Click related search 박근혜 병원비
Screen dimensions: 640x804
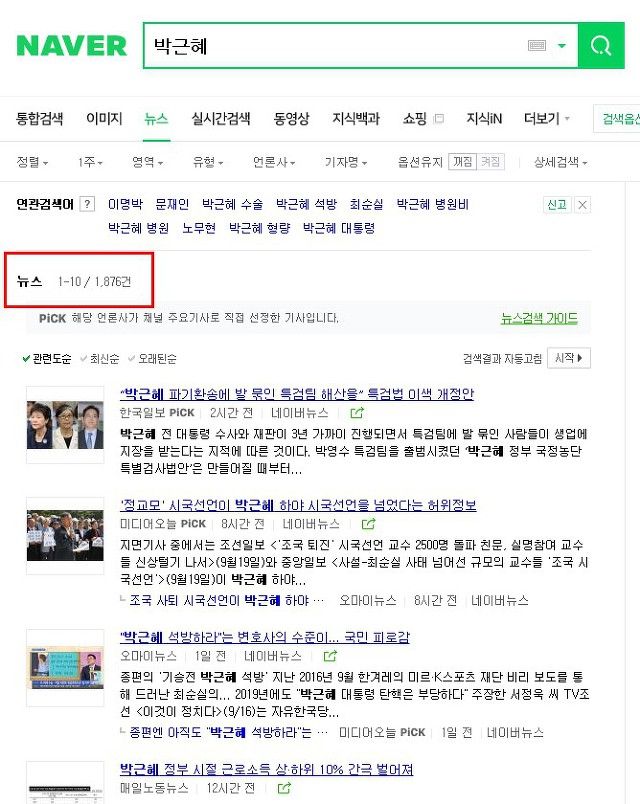pos(432,204)
